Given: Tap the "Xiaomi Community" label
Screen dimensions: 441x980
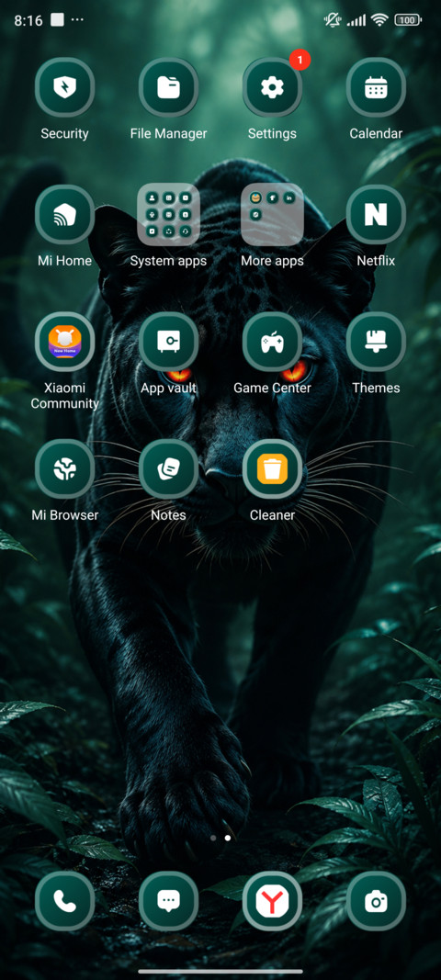Looking at the screenshot, I should pos(64,396).
